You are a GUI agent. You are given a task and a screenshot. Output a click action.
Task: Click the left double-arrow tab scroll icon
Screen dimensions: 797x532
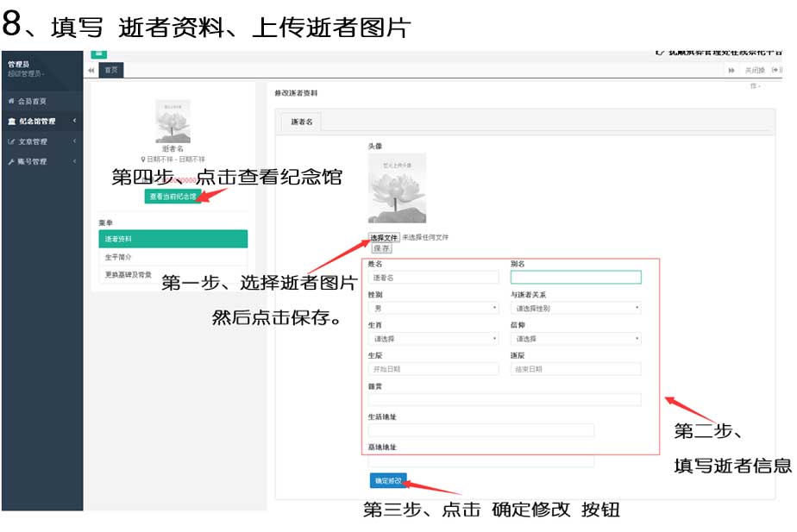pyautogui.click(x=91, y=71)
